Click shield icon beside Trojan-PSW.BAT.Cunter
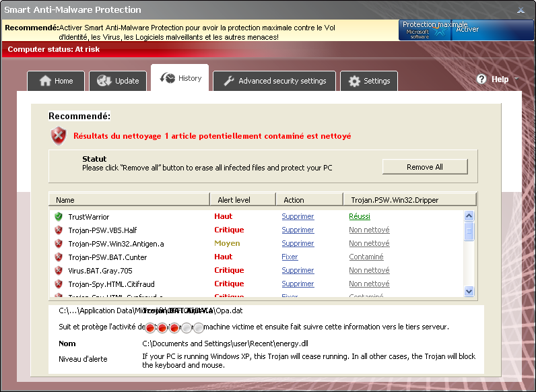This screenshot has width=536, height=392. [59, 257]
